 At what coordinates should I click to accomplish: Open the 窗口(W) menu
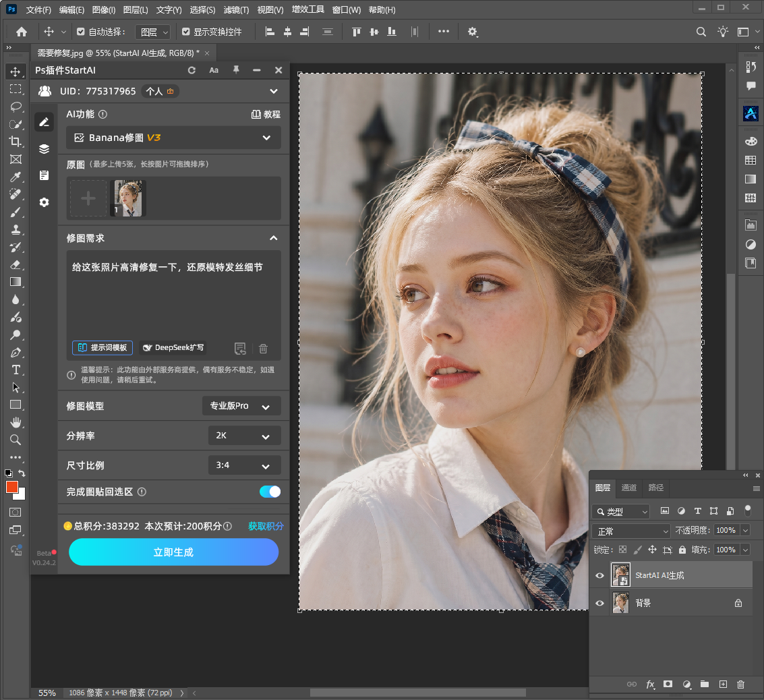pos(347,9)
